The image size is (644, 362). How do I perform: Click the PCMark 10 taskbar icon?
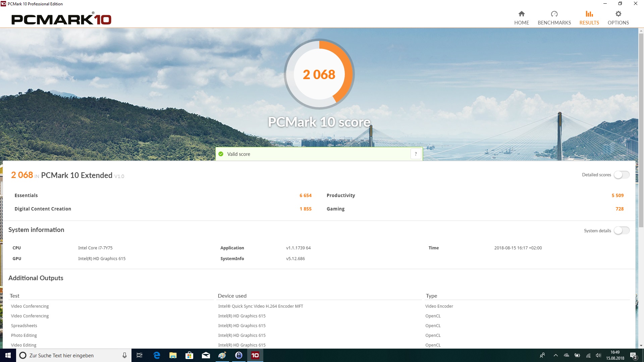tap(255, 355)
